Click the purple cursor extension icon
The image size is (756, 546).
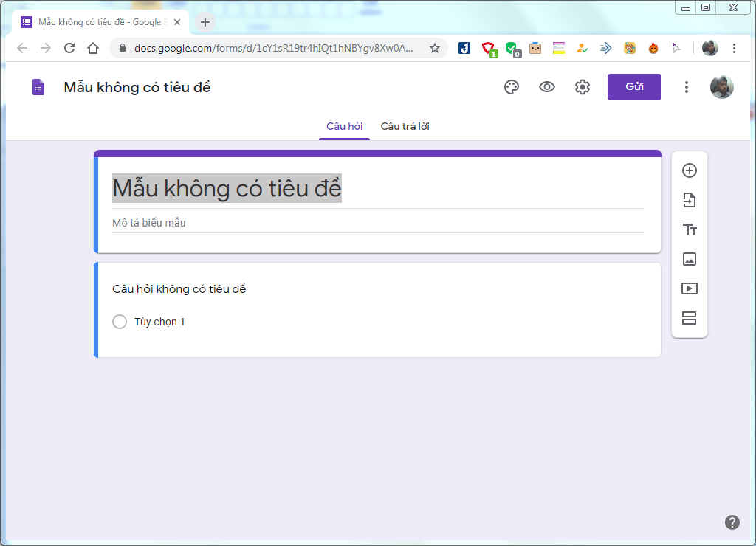click(x=676, y=48)
